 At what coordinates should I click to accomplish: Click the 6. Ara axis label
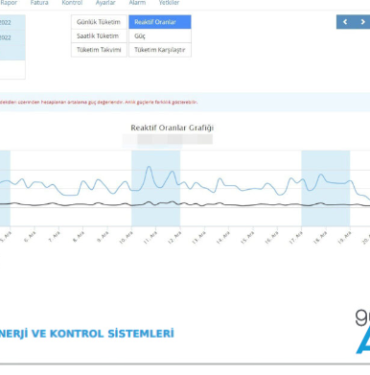tap(30, 237)
